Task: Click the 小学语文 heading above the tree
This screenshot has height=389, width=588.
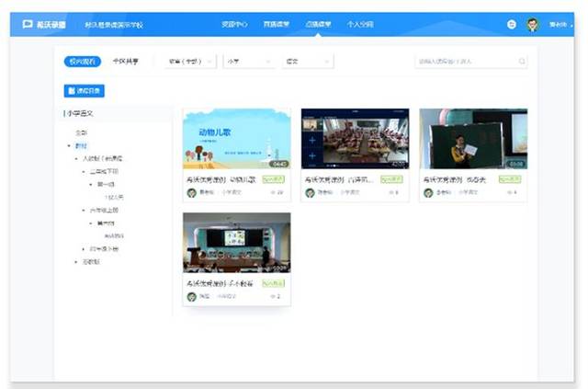Action: (80, 113)
